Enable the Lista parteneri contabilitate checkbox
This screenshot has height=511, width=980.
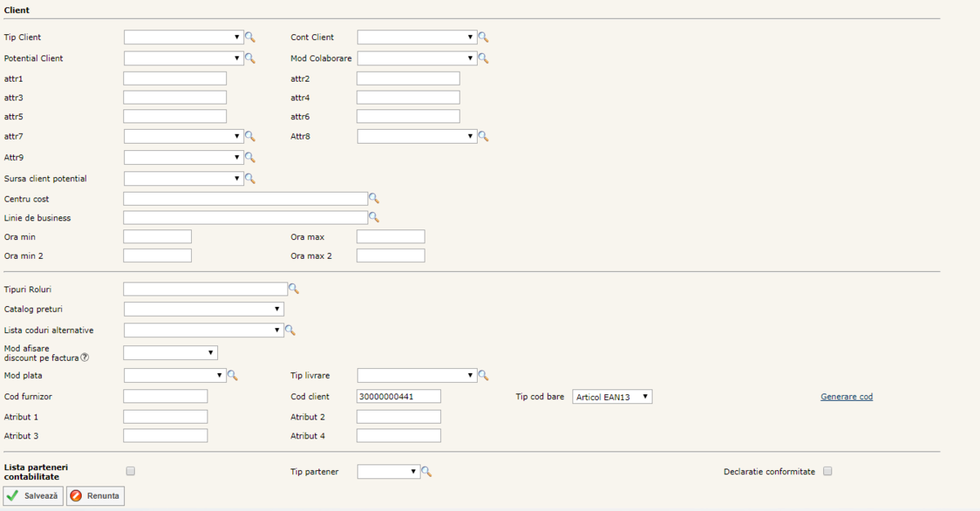tap(131, 471)
